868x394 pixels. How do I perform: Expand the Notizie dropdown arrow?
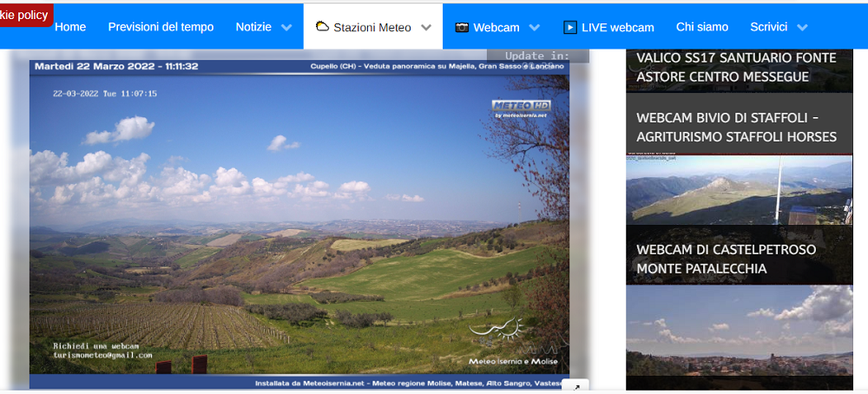286,27
